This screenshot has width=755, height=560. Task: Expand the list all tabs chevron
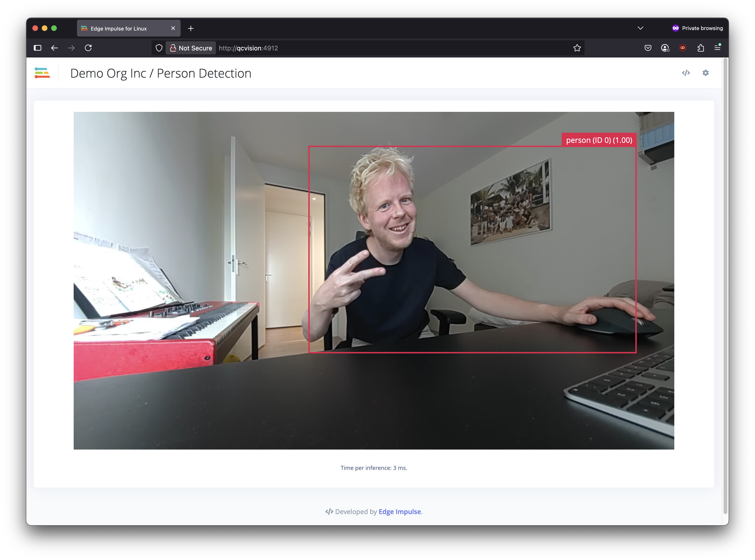click(640, 28)
